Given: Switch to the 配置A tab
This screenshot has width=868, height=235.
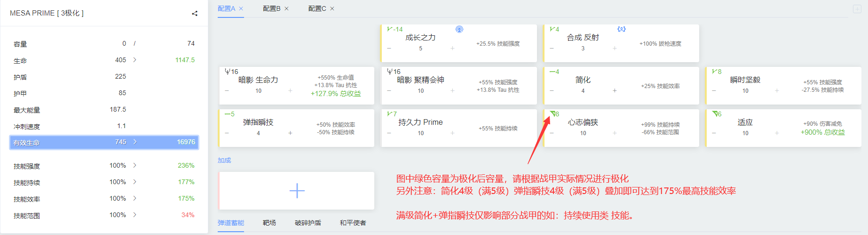Looking at the screenshot, I should tap(227, 8).
